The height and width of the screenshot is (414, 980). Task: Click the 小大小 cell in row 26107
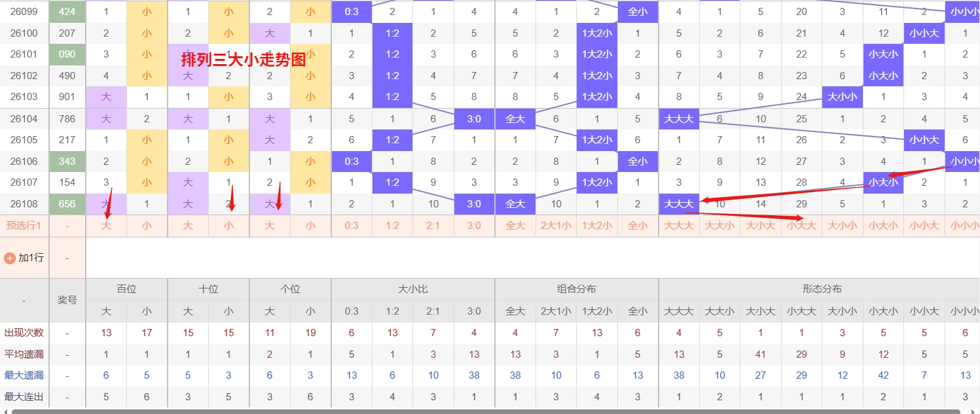click(x=883, y=183)
